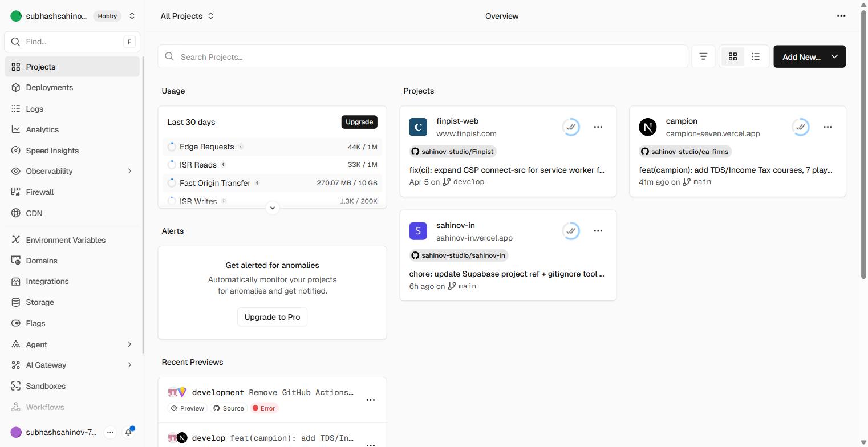
Task: Open the filter options icon beside search
Action: pyautogui.click(x=703, y=57)
